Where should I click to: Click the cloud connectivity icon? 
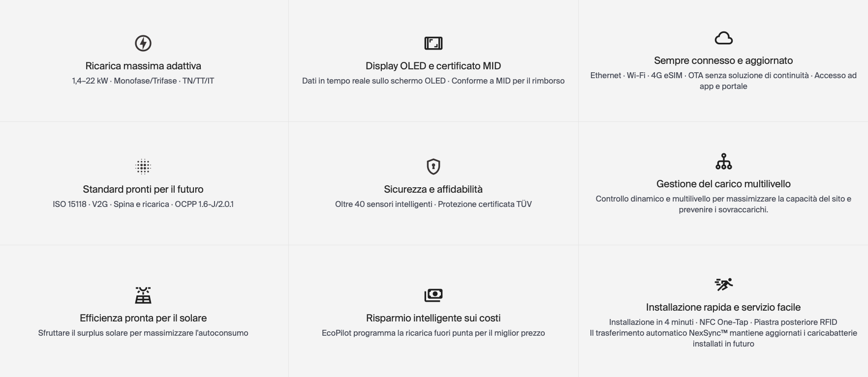(x=723, y=38)
